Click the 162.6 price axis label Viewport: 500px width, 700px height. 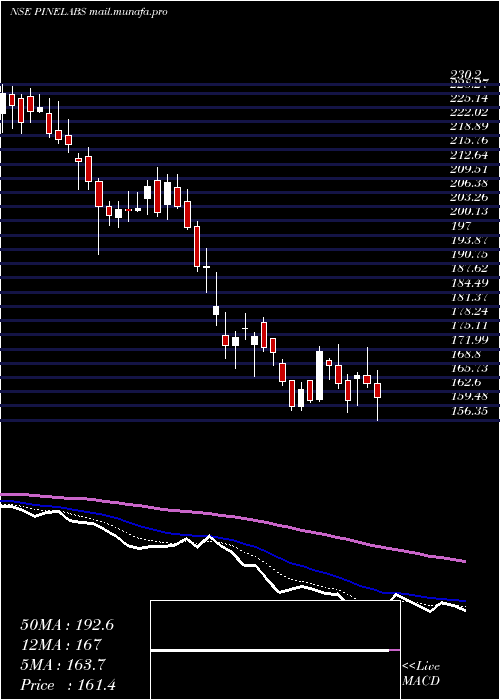point(466,382)
